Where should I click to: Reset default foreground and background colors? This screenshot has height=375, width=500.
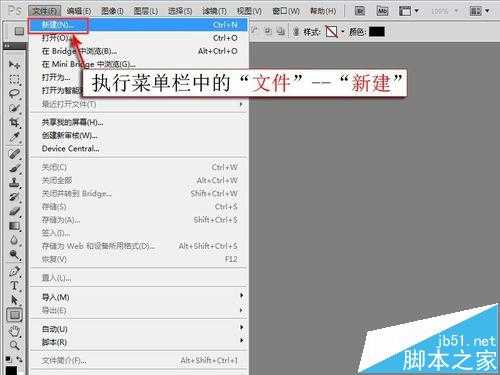point(8,359)
